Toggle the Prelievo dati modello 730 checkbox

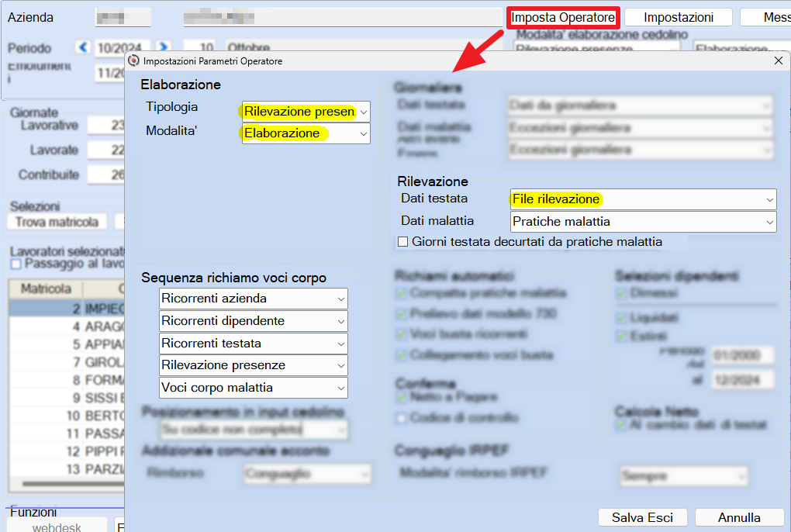[x=402, y=313]
